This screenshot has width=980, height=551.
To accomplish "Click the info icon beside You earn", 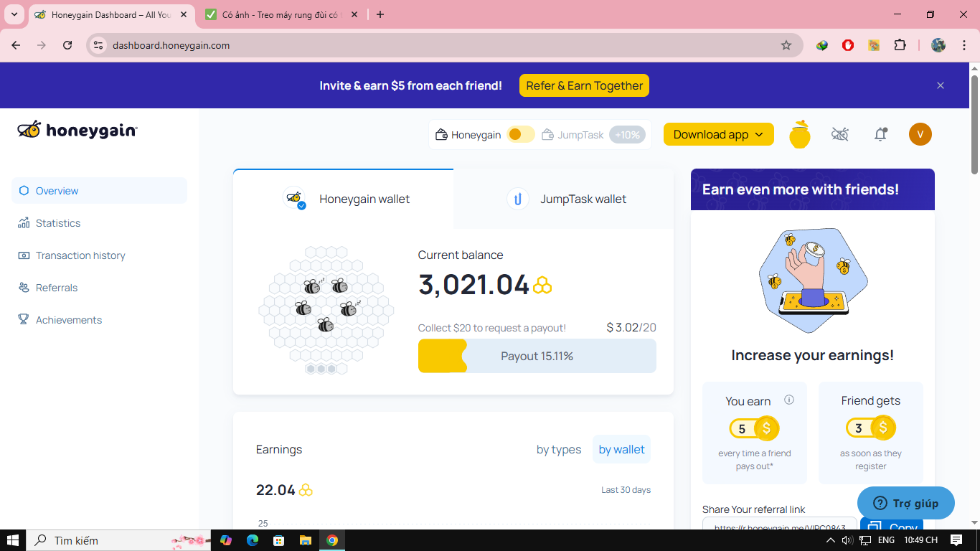I will tap(789, 400).
